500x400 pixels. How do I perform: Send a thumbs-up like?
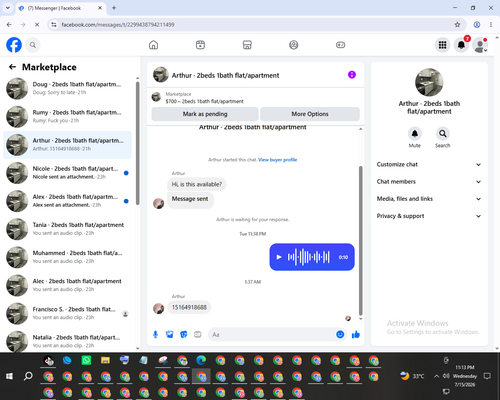pos(356,334)
